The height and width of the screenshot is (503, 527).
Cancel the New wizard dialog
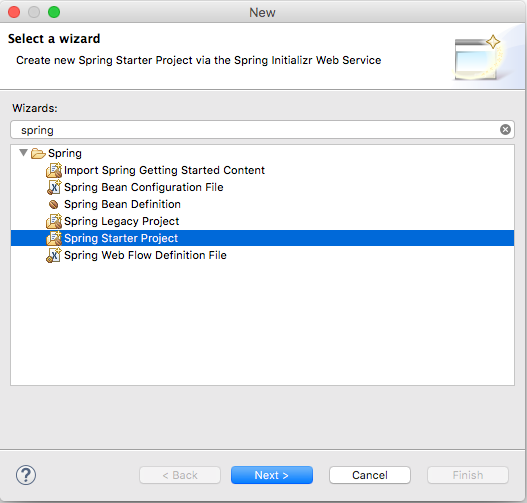(x=370, y=475)
